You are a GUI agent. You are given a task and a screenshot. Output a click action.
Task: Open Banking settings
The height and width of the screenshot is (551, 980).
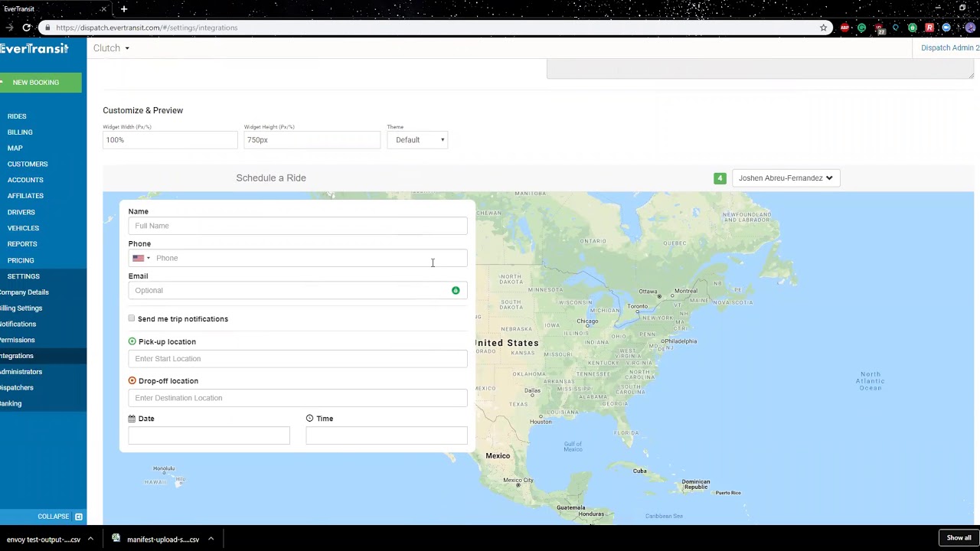(11, 404)
